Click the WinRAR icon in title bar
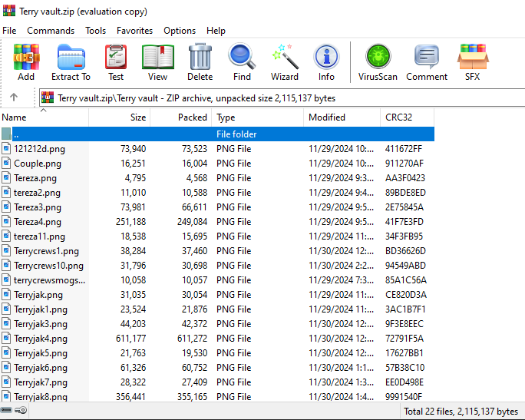The image size is (525, 420). [9, 11]
